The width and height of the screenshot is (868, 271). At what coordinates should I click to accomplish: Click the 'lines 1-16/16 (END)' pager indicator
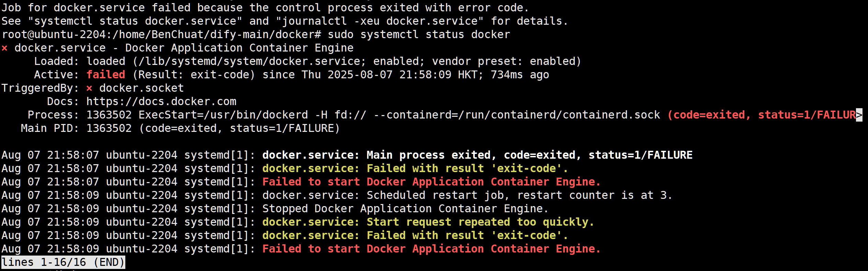pos(63,262)
